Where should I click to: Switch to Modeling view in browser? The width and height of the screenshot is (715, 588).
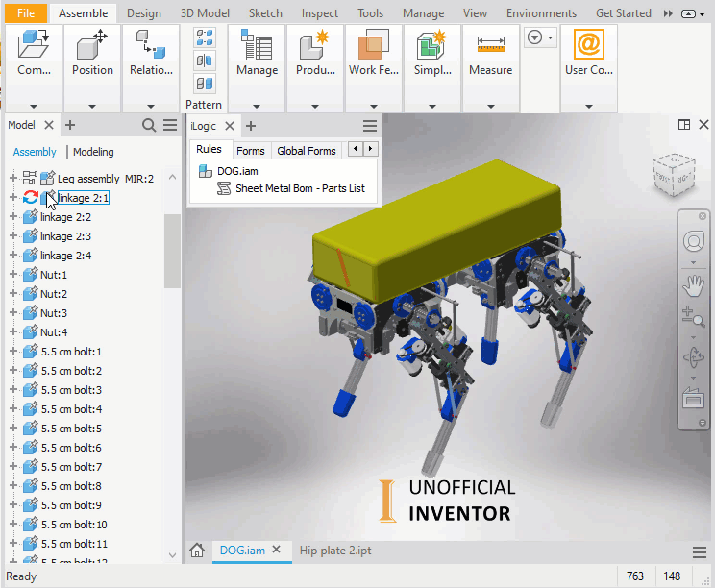point(93,152)
